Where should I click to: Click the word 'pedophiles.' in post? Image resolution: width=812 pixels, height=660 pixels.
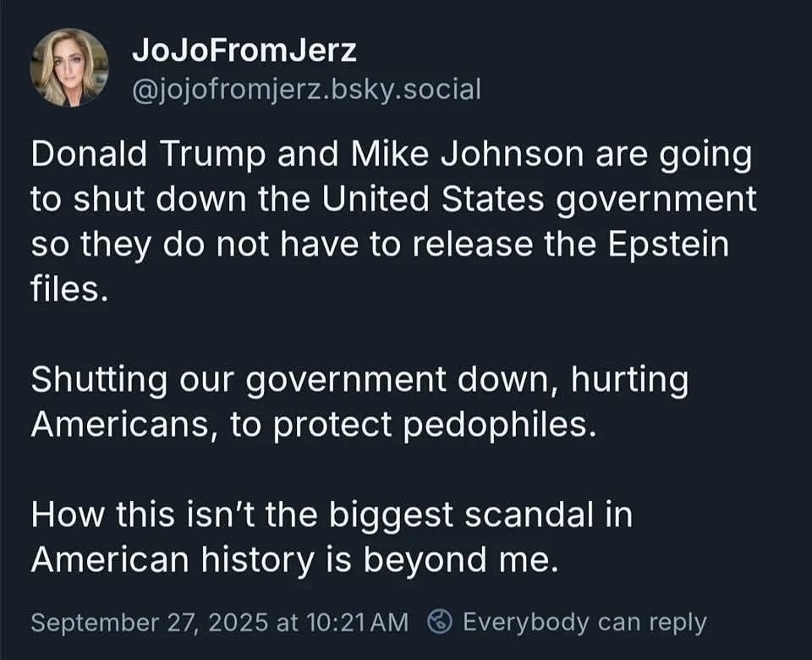tap(500, 426)
